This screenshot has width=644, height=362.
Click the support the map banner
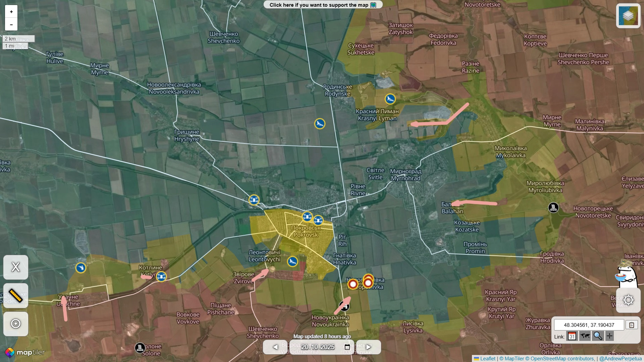pos(323,5)
